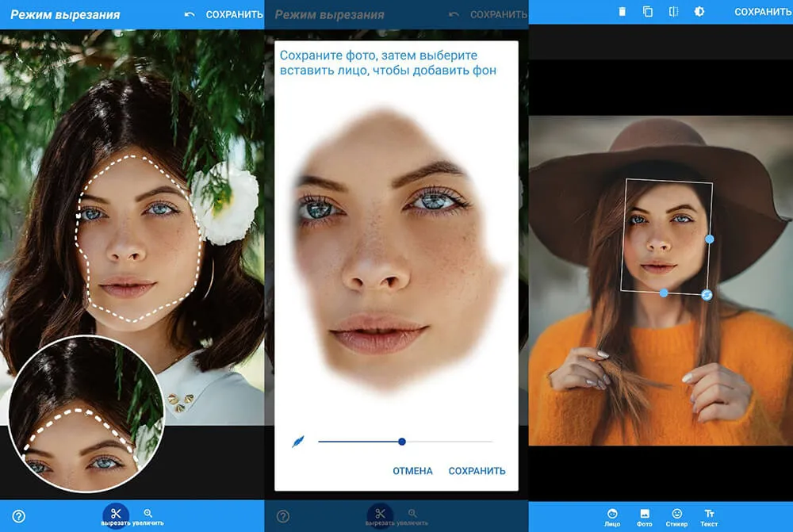The width and height of the screenshot is (793, 532).
Task: Open the 'Фото' tab in the bottom bar
Action: (644, 518)
